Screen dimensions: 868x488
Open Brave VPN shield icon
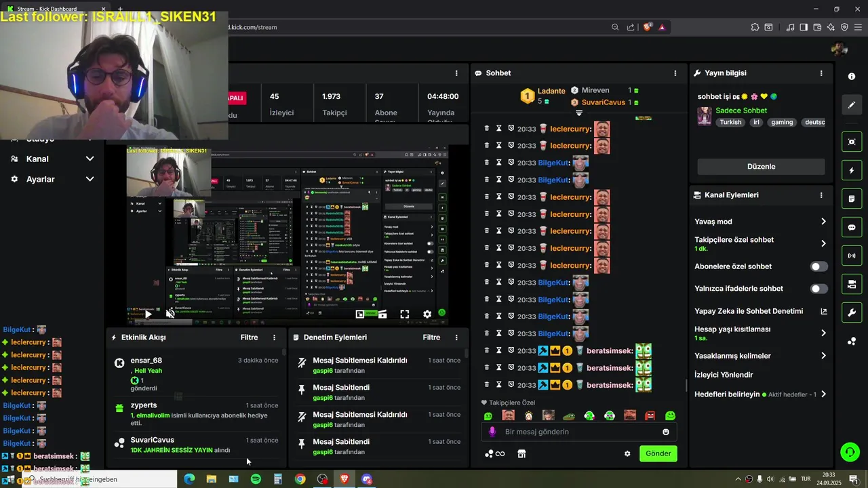coord(844,27)
